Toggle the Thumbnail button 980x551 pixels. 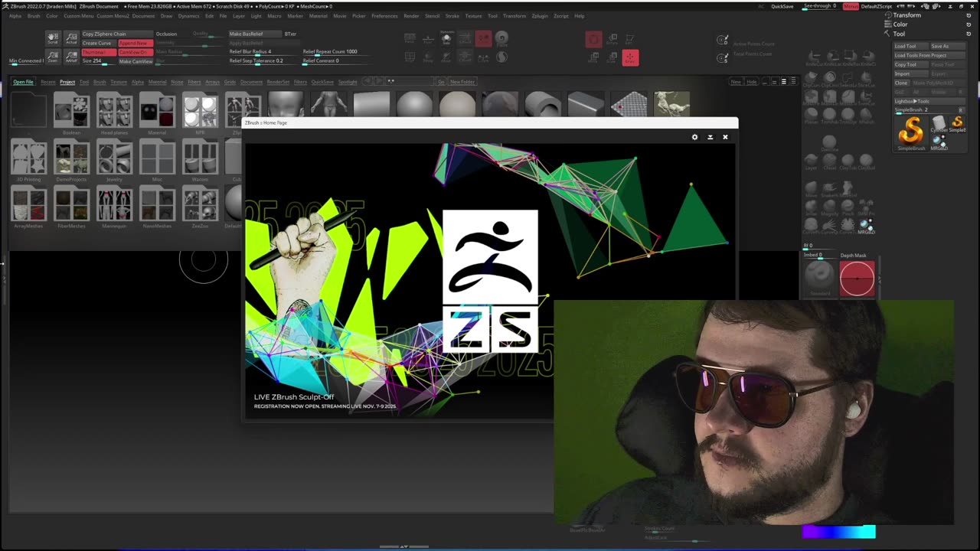pos(97,52)
